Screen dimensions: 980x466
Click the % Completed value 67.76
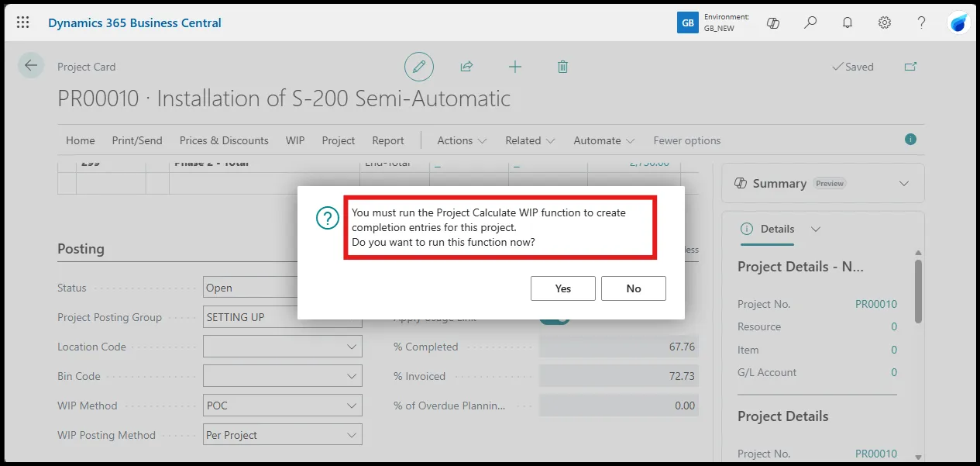coord(619,347)
